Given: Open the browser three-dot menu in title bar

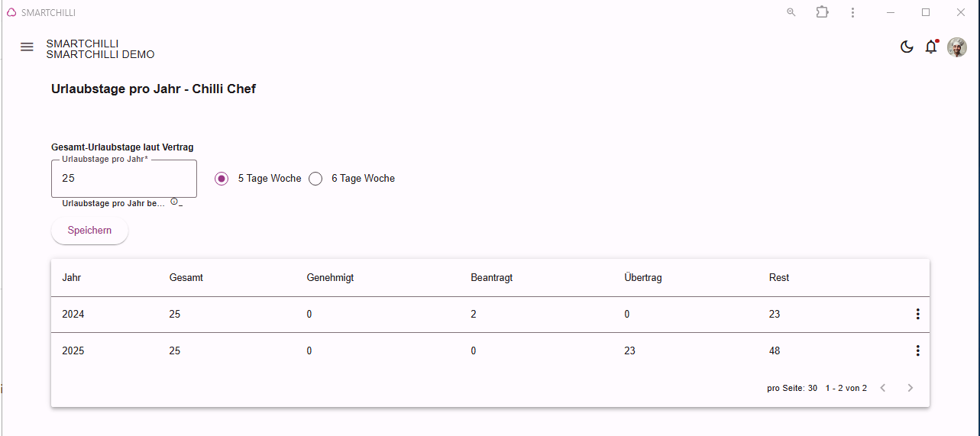Looking at the screenshot, I should tap(852, 12).
